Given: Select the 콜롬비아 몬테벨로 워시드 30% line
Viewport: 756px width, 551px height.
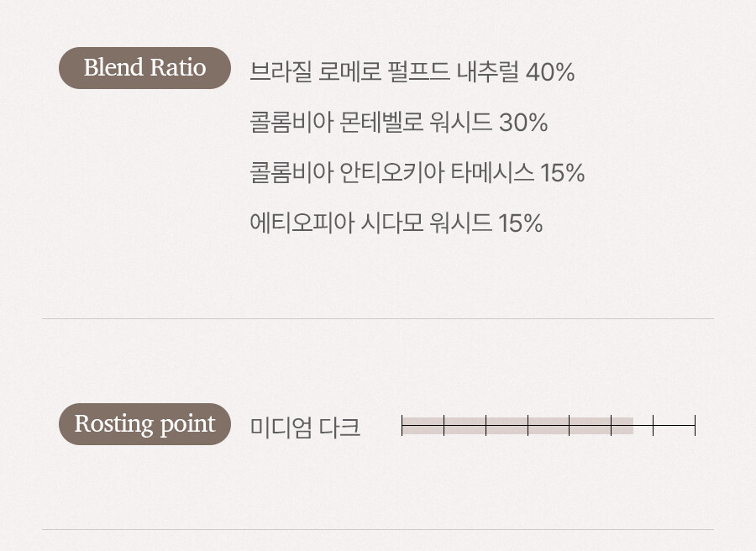Looking at the screenshot, I should click(398, 123).
